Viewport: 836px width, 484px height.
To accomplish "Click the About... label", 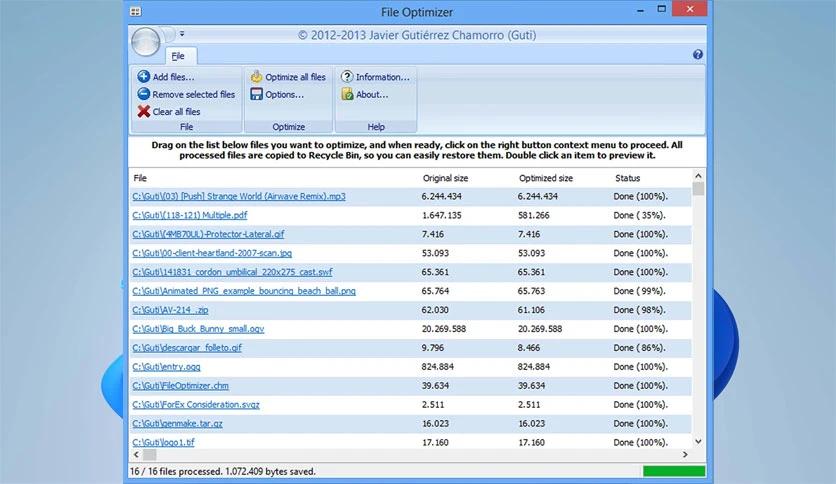I will click(x=372, y=94).
